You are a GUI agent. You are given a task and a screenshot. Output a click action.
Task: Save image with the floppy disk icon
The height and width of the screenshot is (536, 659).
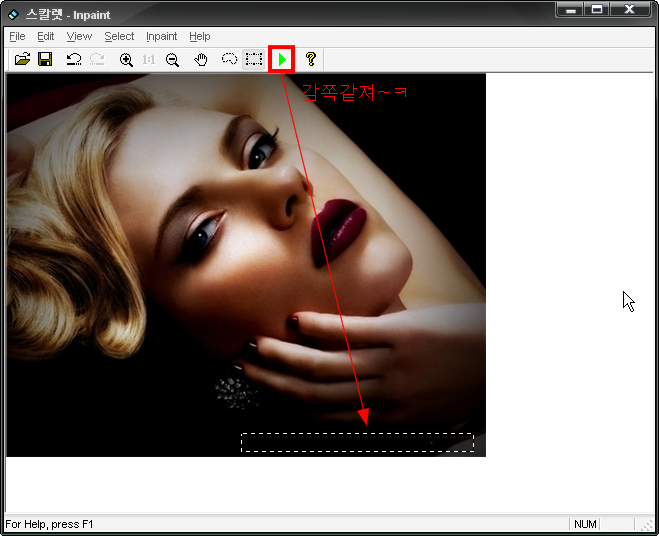click(45, 60)
